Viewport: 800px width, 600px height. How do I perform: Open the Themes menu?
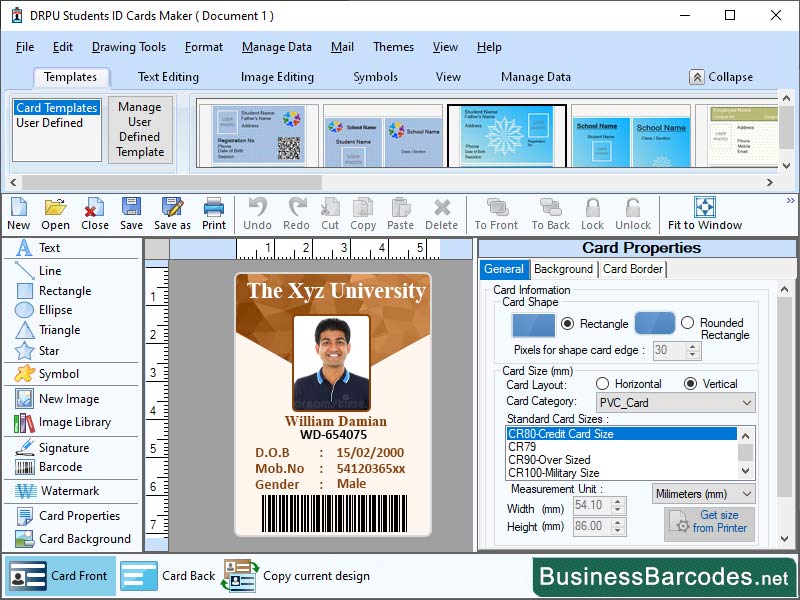tap(392, 47)
